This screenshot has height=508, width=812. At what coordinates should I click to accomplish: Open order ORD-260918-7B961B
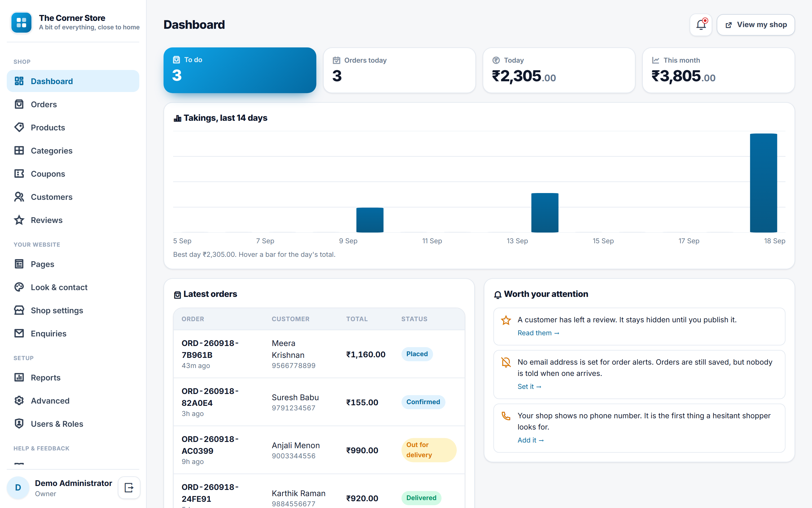[210, 349]
